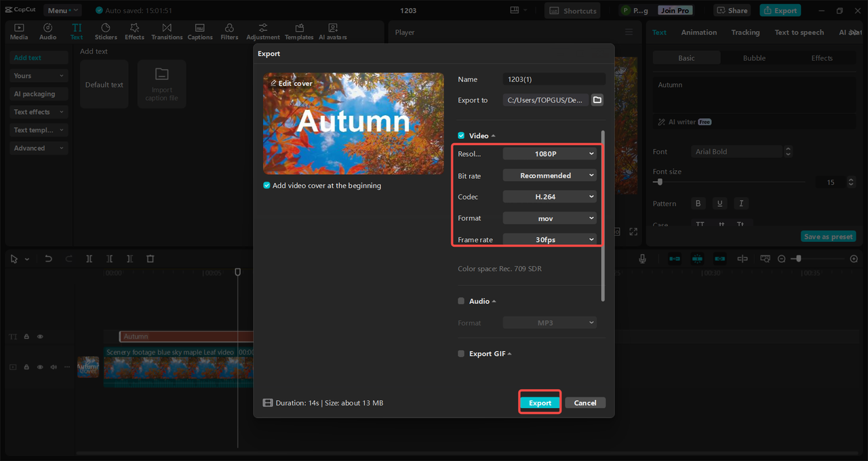Click the timeline zoom out magnifier
This screenshot has height=461, width=868.
(x=782, y=259)
